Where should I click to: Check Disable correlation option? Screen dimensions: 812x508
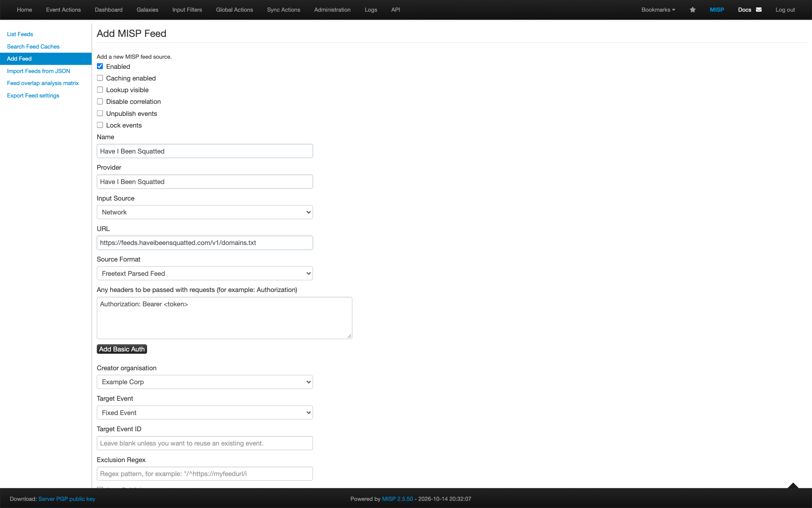tap(100, 101)
